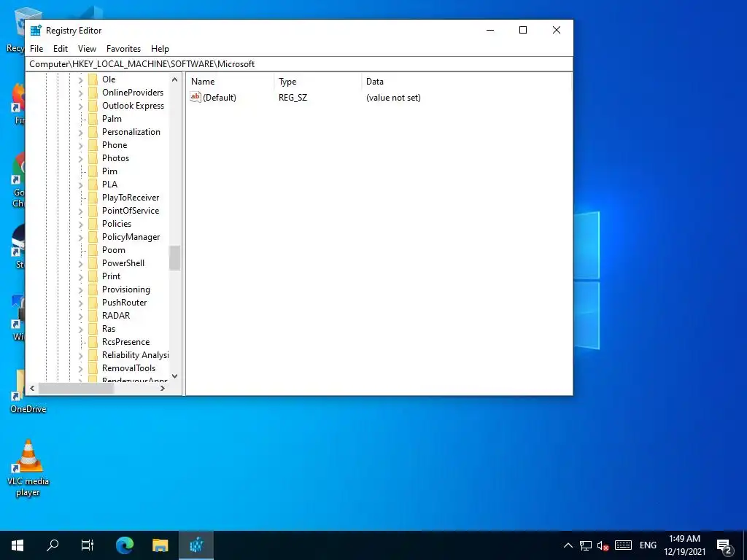Click the ab string icon beside (Default)
747x560 pixels.
click(196, 97)
